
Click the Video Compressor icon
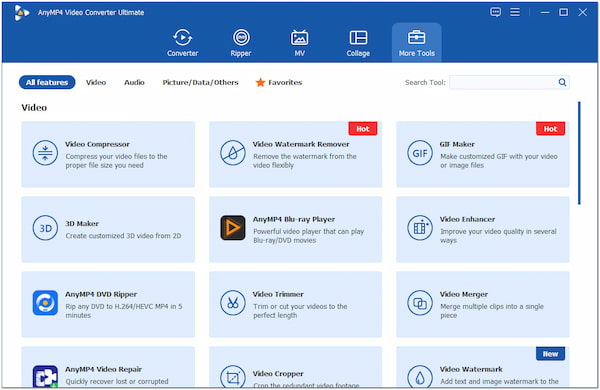point(45,153)
